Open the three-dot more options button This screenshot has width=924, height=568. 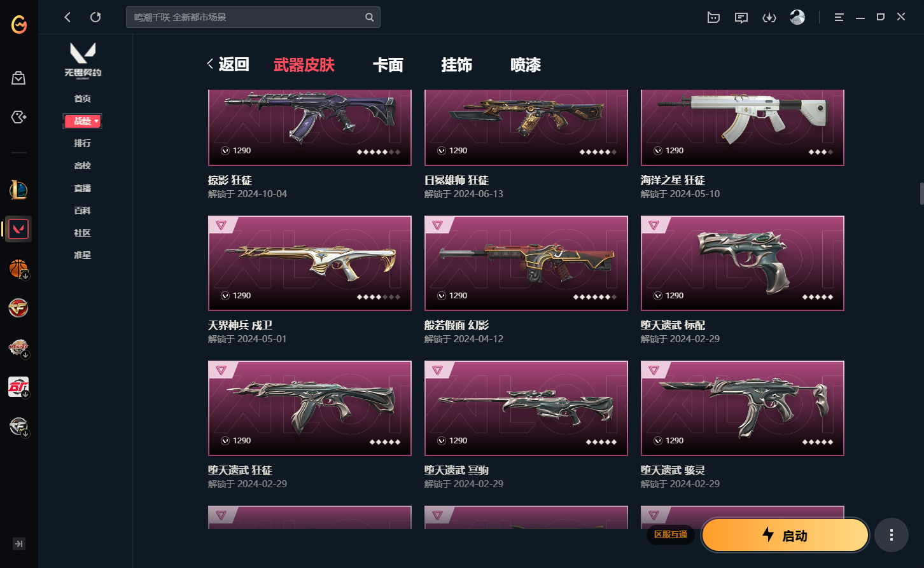891,534
